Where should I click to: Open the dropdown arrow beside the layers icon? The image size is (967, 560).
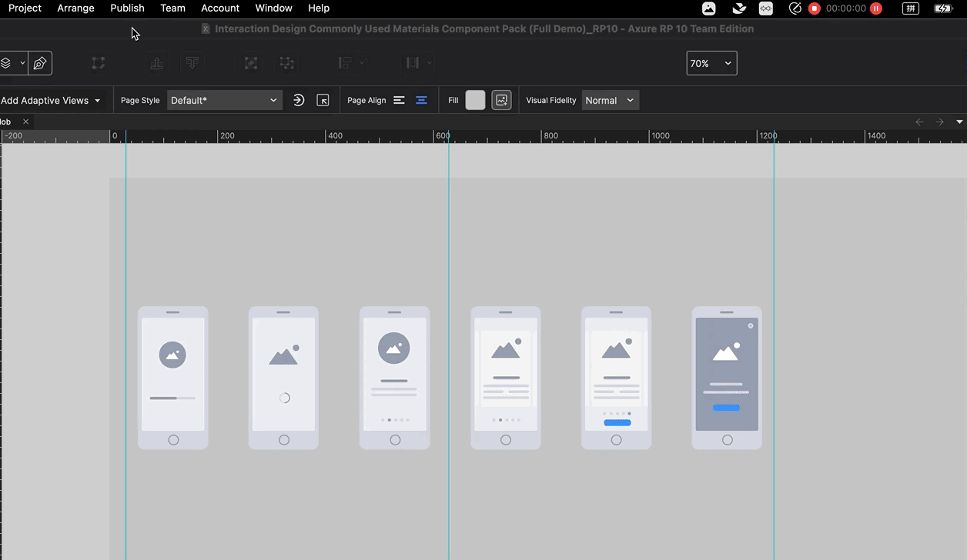click(22, 63)
